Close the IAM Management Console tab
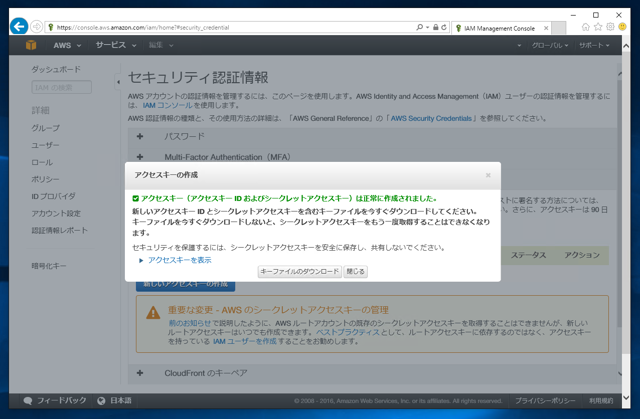Viewport: 640px width, 419px height. pos(546,28)
